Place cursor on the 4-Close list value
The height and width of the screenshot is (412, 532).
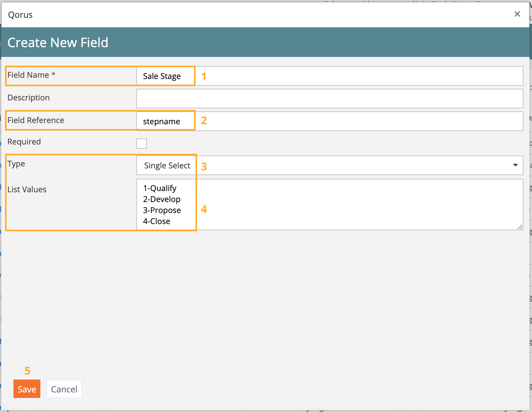(157, 221)
